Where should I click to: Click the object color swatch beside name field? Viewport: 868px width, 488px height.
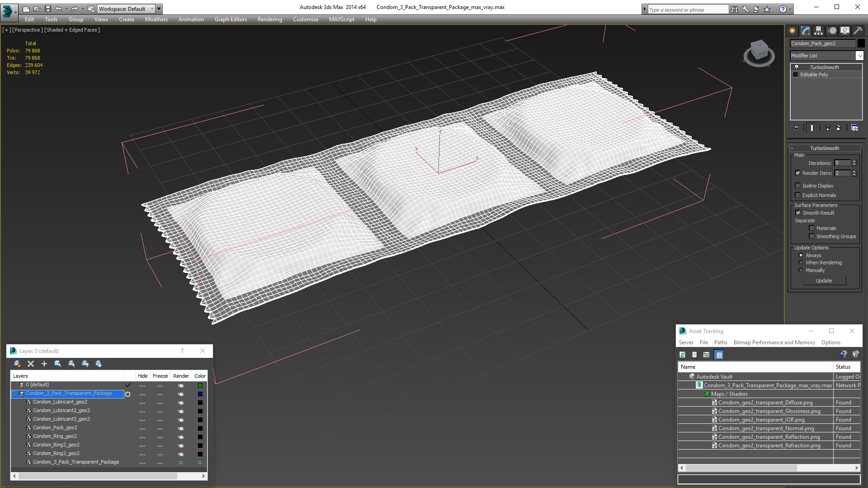[861, 43]
